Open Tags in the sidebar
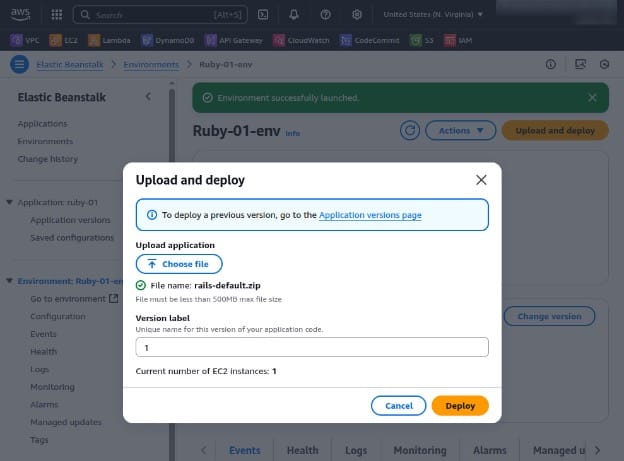Viewport: 624px width, 461px height. (x=39, y=440)
